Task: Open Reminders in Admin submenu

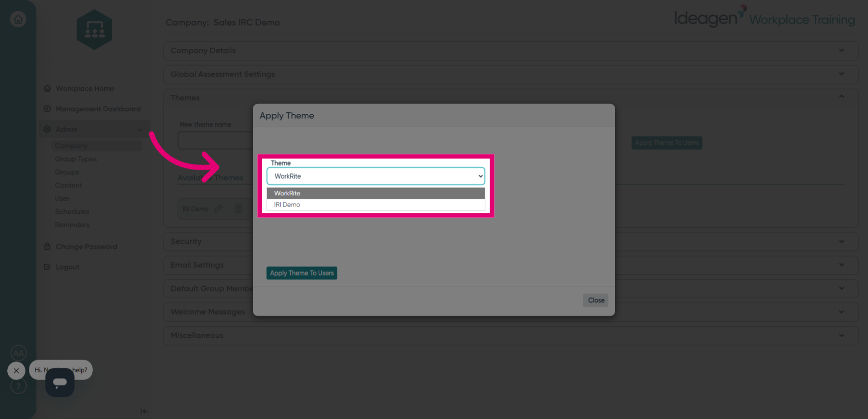Action: [x=72, y=225]
